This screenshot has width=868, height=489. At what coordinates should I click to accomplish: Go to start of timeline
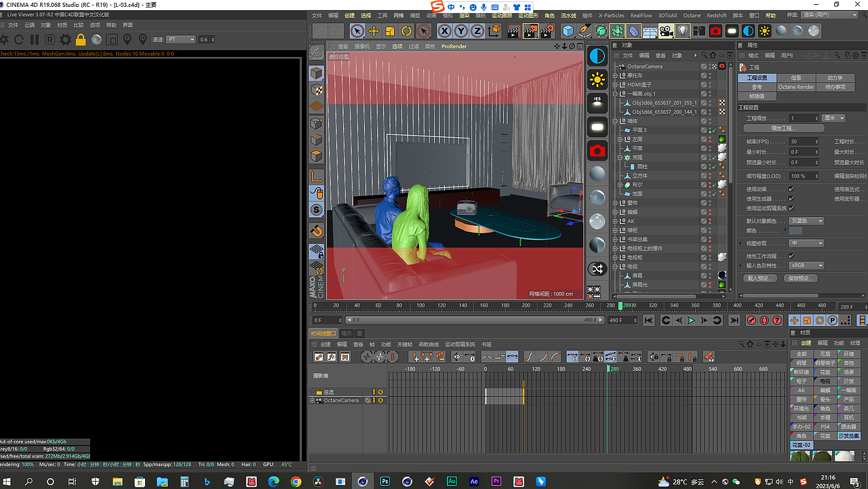[x=649, y=320]
